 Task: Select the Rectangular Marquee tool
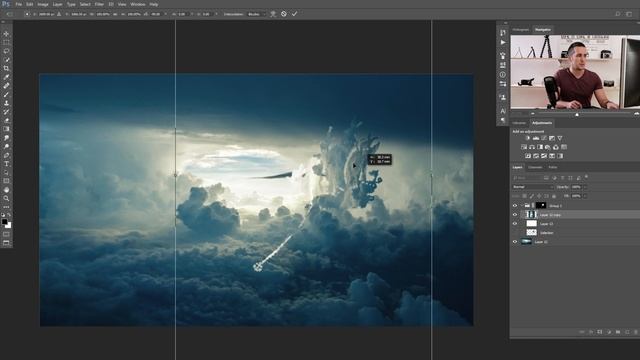click(x=6, y=42)
